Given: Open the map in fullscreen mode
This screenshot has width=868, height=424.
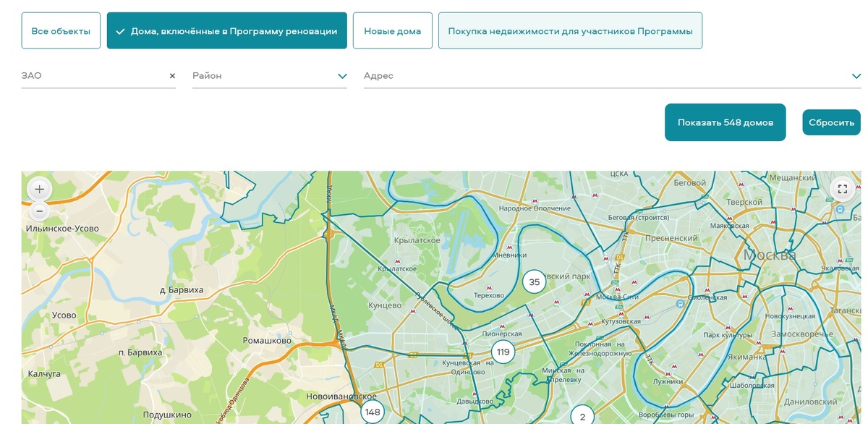Looking at the screenshot, I should 842,189.
